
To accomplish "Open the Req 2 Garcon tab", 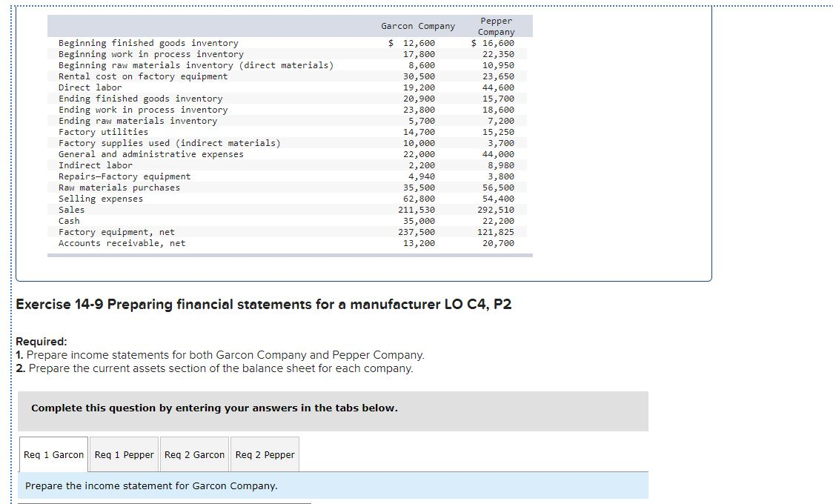I will coord(194,454).
